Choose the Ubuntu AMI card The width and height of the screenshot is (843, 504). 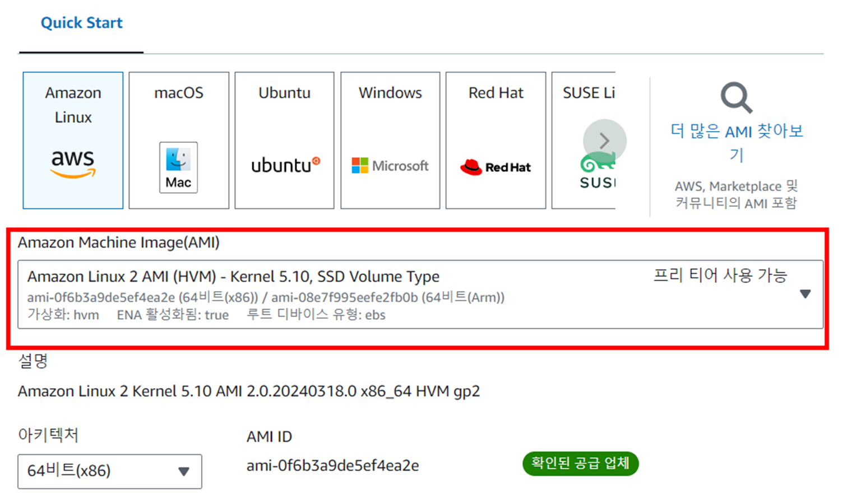284,140
